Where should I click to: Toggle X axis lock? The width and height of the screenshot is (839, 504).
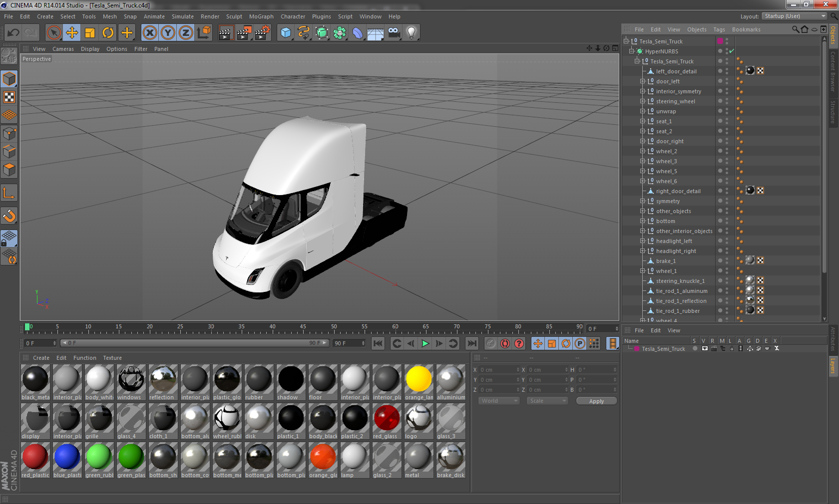coord(150,33)
